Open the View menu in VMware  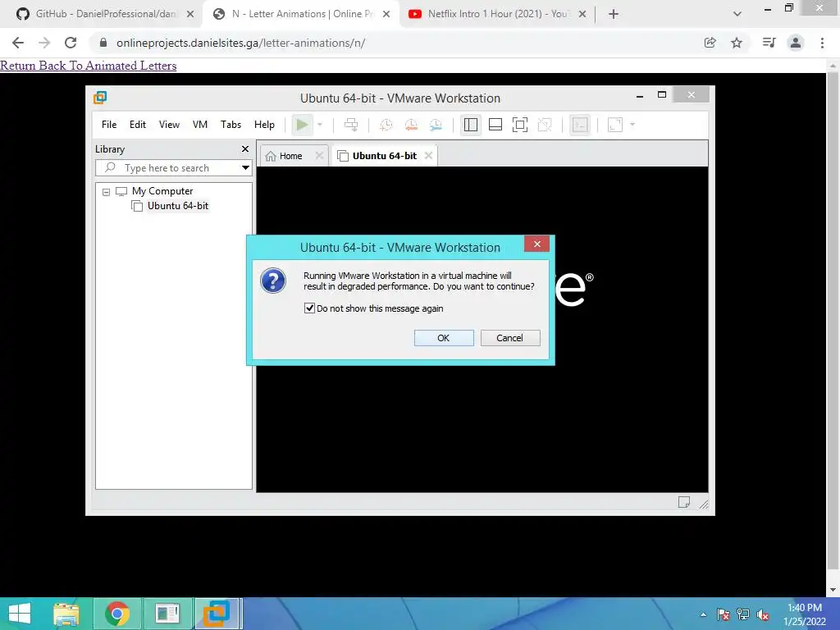(169, 125)
